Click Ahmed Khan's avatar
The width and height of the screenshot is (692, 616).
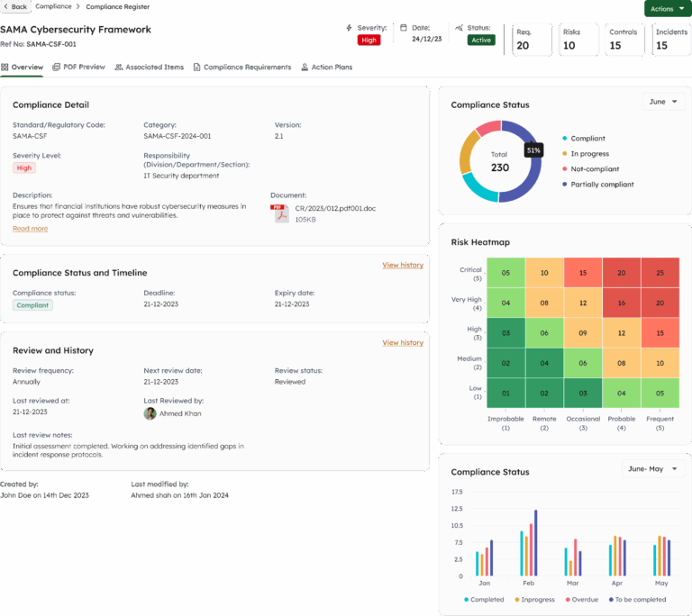pos(150,413)
